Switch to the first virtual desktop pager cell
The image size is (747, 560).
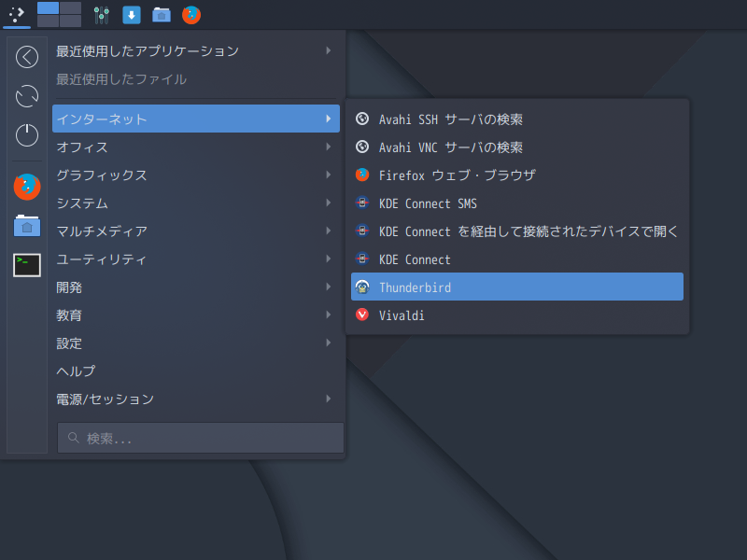49,8
